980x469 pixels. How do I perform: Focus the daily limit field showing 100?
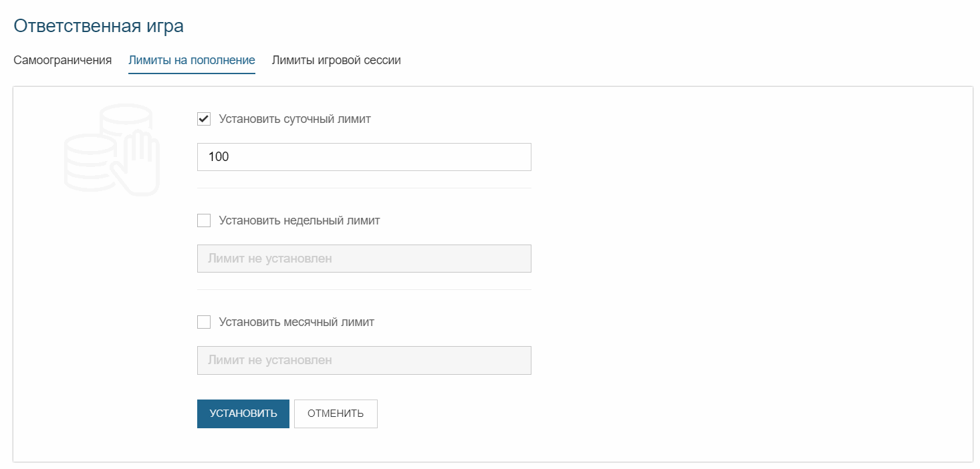364,157
